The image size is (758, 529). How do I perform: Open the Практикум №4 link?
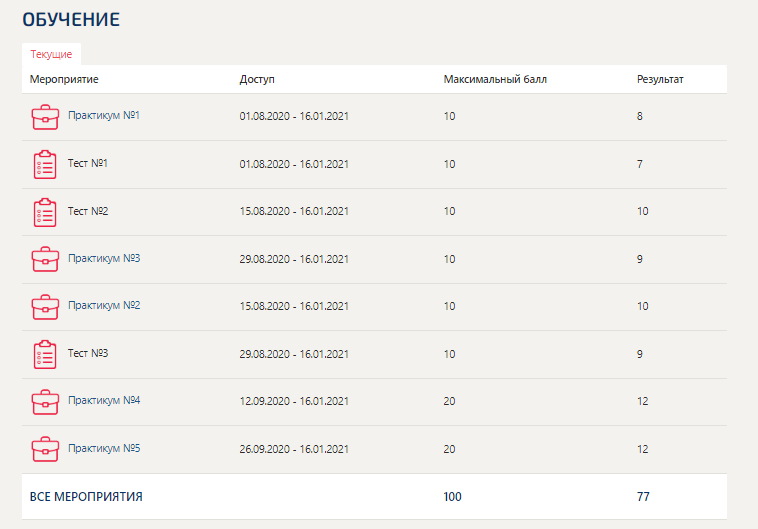(104, 400)
